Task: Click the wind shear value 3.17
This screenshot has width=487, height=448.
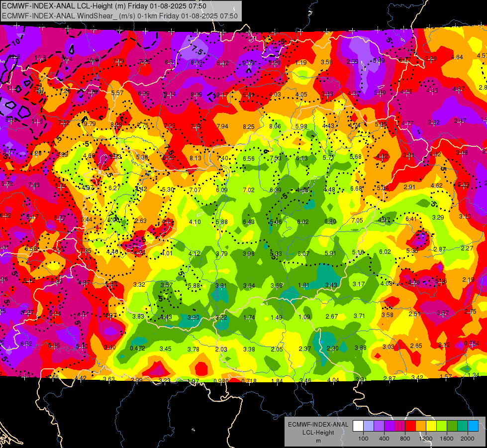Action: [359, 284]
